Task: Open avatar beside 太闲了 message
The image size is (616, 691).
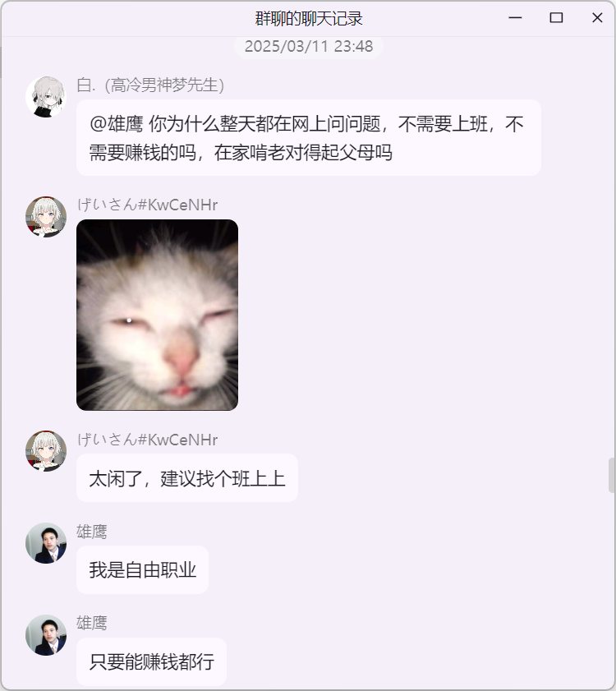Action: point(46,451)
